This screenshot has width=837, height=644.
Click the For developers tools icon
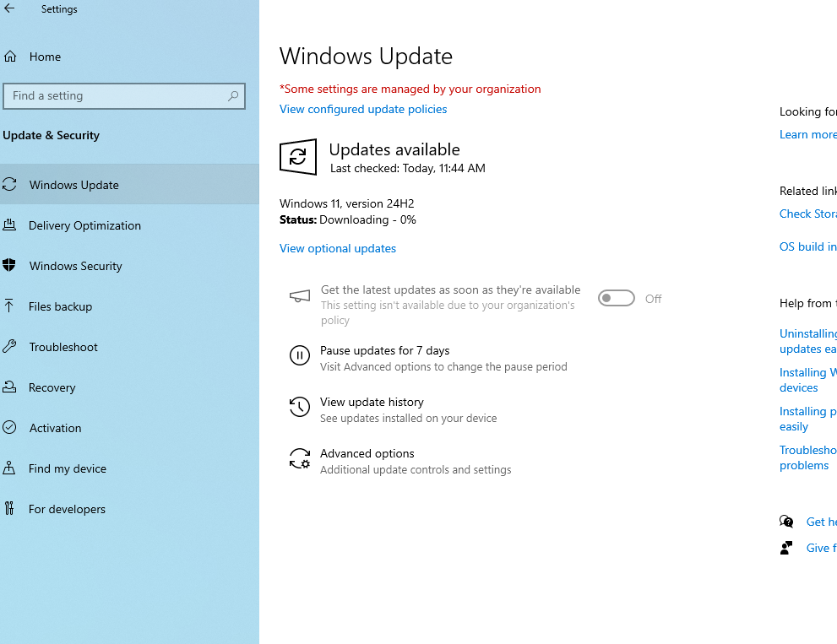coord(9,508)
